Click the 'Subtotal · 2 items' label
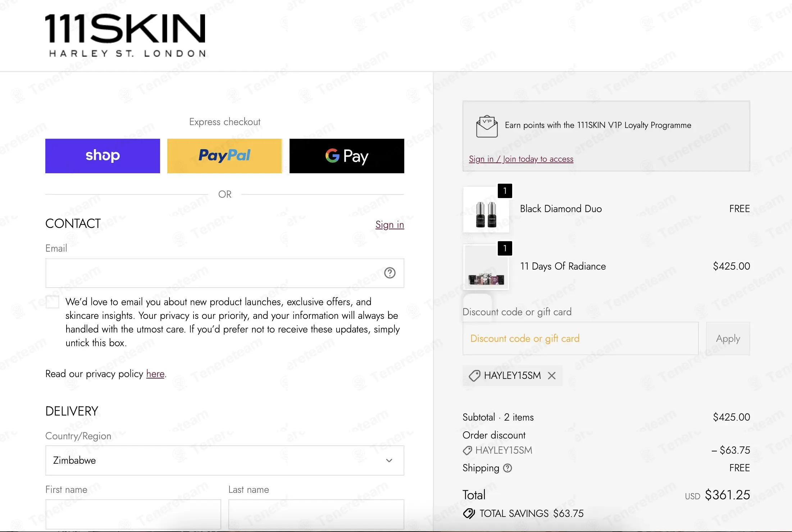This screenshot has width=792, height=532. point(498,417)
